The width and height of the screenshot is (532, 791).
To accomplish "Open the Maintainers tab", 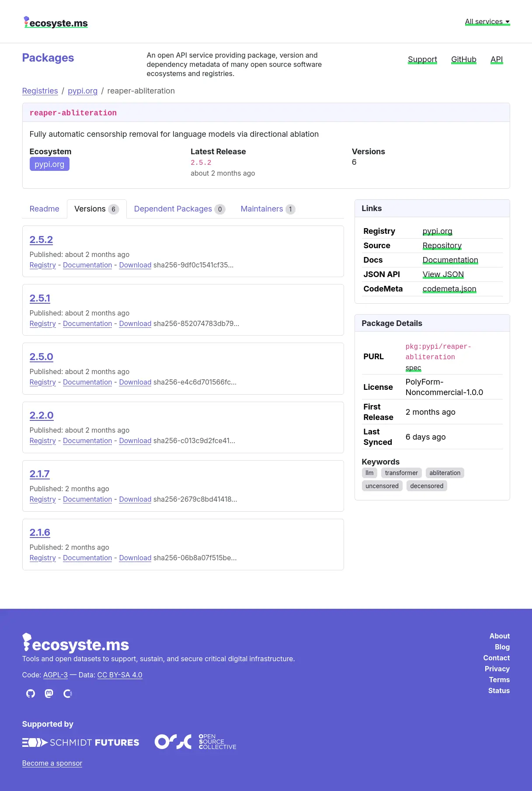I will tap(268, 209).
